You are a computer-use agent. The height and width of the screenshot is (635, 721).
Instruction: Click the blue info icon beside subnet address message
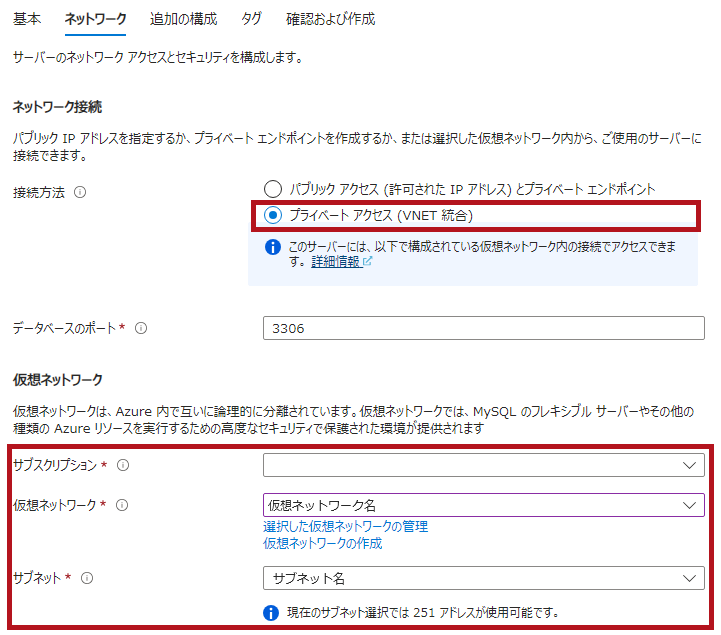pyautogui.click(x=271, y=612)
